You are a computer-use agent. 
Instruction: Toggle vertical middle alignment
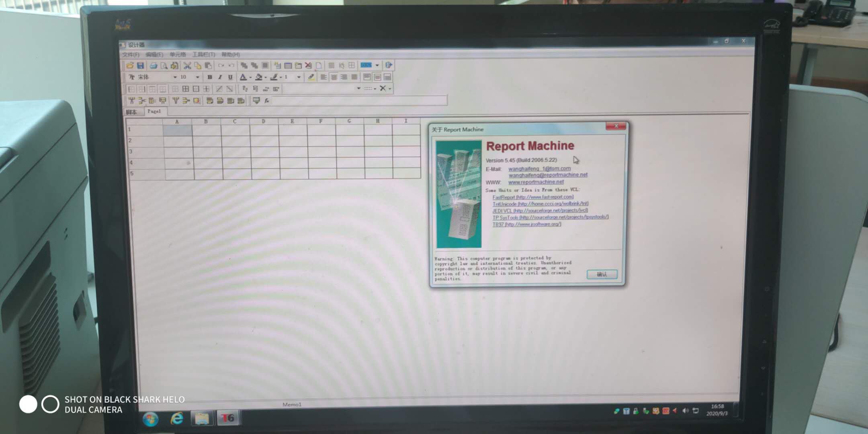pos(377,77)
